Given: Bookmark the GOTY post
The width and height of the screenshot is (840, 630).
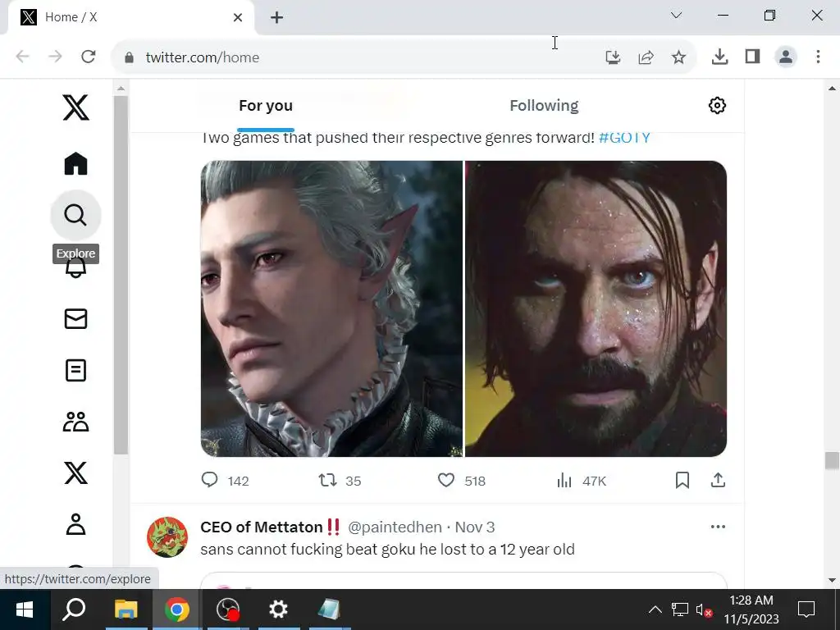Looking at the screenshot, I should 682,480.
